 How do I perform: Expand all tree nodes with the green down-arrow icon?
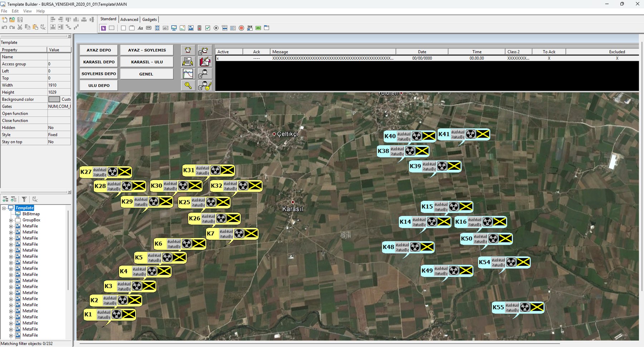[x=5, y=199]
